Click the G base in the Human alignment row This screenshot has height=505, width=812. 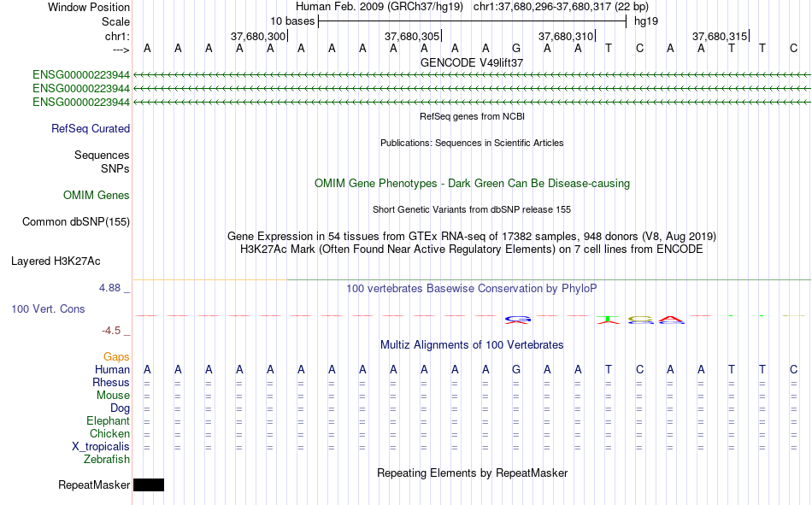tap(516, 369)
